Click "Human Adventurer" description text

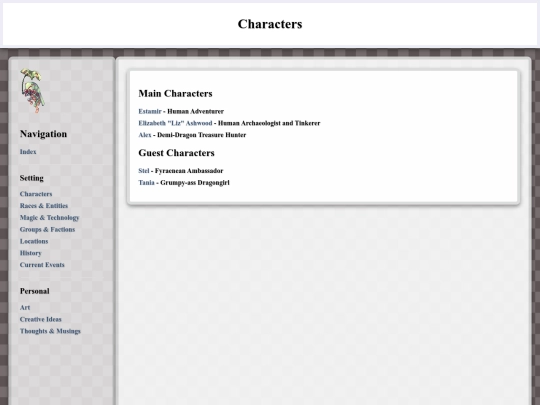[196, 111]
